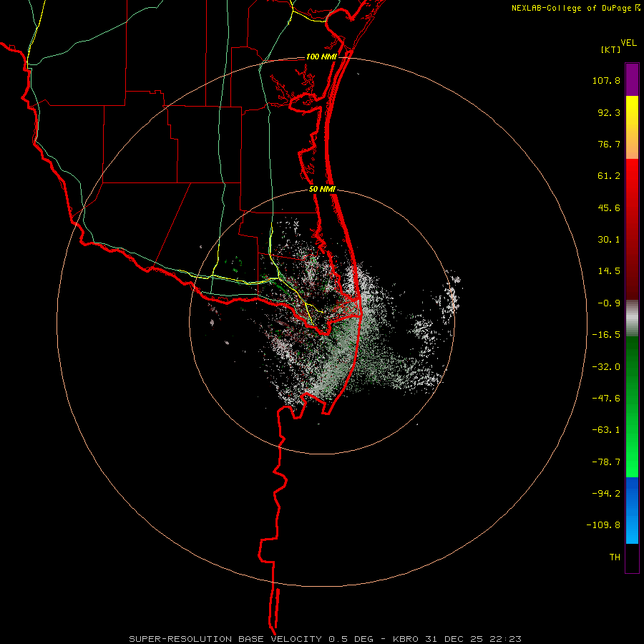Pick the black TH segment of color bar
Screen dimensions: 644x644
click(632, 558)
